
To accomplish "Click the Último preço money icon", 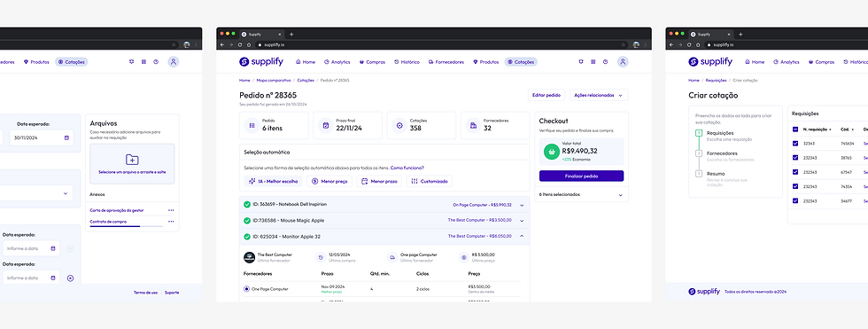I will 463,257.
